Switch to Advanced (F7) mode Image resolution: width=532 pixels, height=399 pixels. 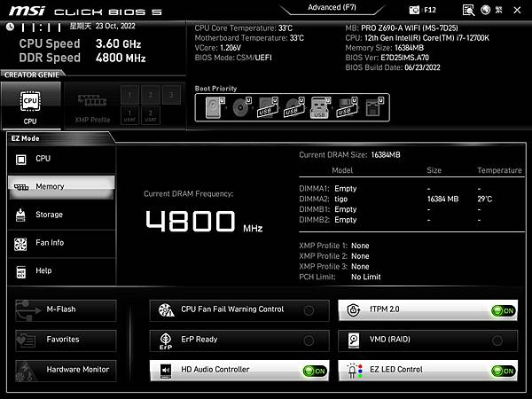coord(332,7)
